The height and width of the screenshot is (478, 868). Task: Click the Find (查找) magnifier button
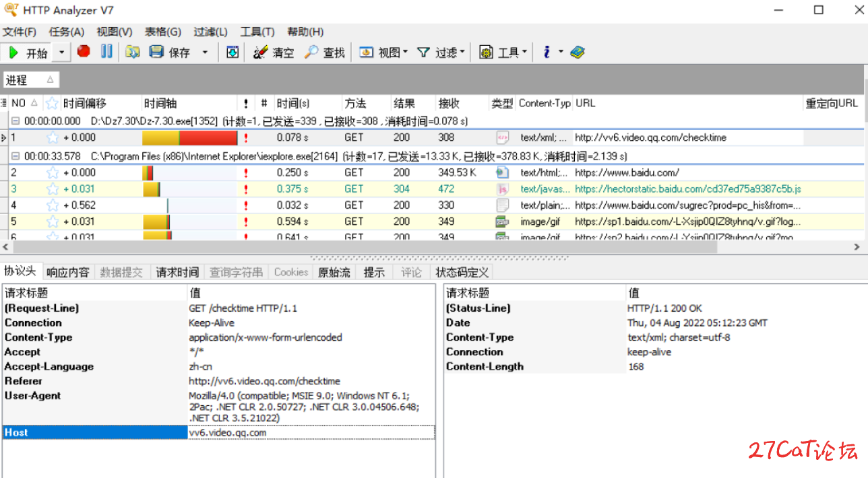tap(324, 53)
